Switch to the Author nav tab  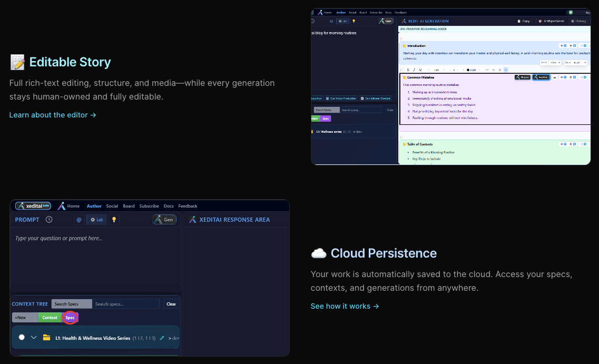(x=94, y=206)
